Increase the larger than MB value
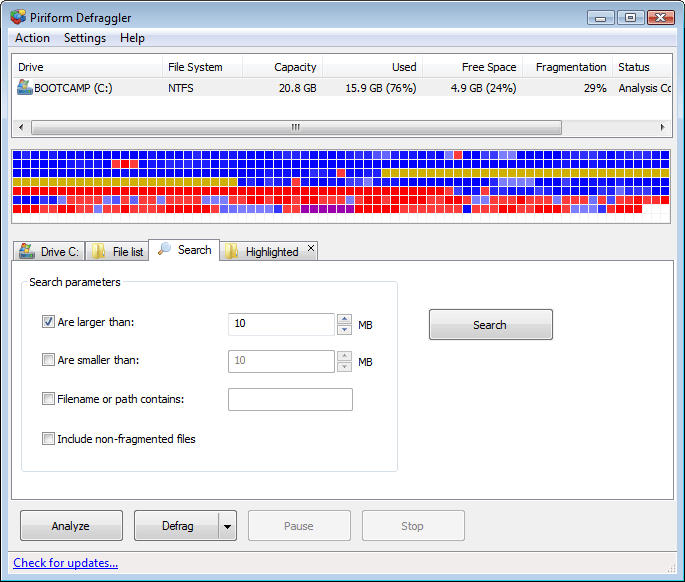Viewport: 685px width, 582px height. tap(345, 319)
